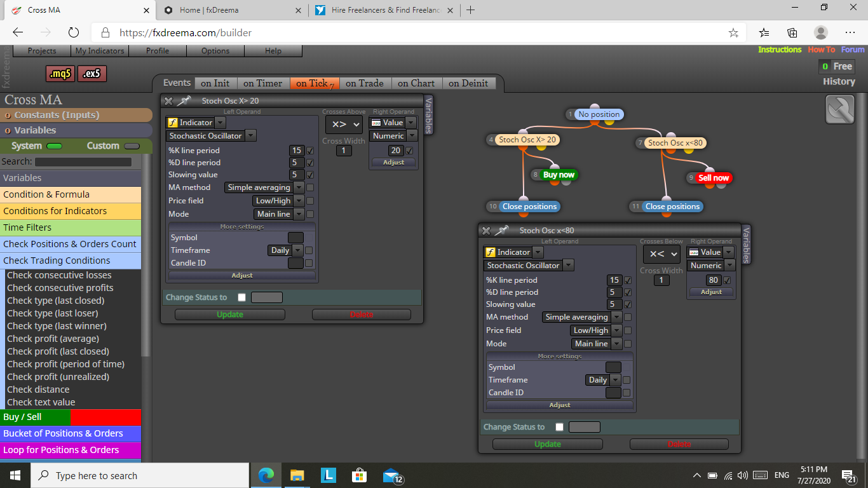Uncheck %K line period checkbox in Stoch Osc x<80
868x488 pixels.
628,280
